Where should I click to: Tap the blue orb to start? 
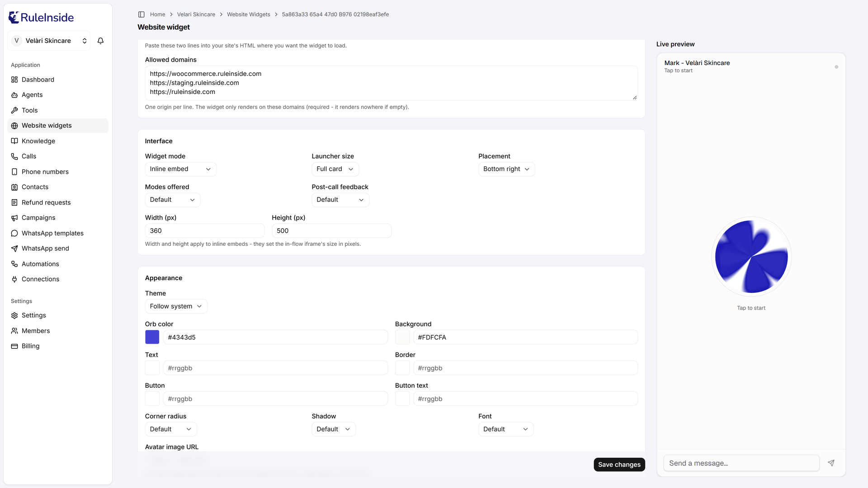click(751, 257)
